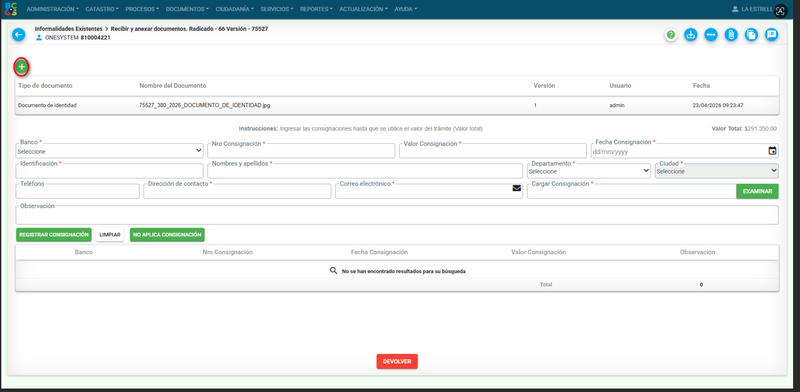
Task: Open the ADMINISTRACIÓN menu
Action: click(53, 9)
